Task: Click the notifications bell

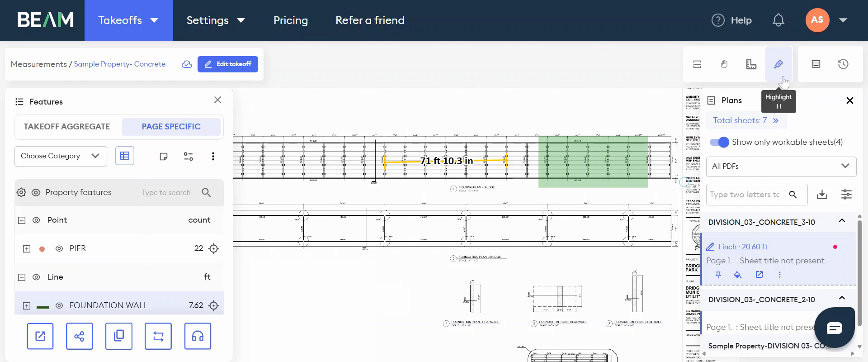Action: click(778, 20)
